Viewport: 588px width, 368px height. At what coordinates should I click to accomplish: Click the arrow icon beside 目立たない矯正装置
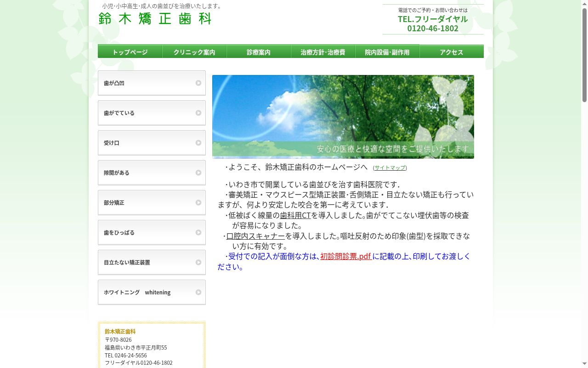pos(198,263)
